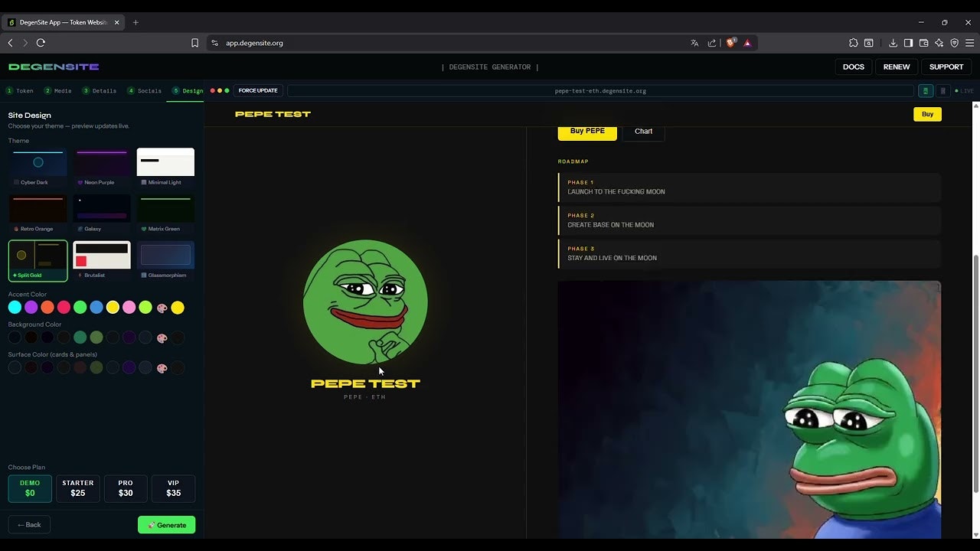
Task: Choose the Cyber Dark theme
Action: click(38, 168)
